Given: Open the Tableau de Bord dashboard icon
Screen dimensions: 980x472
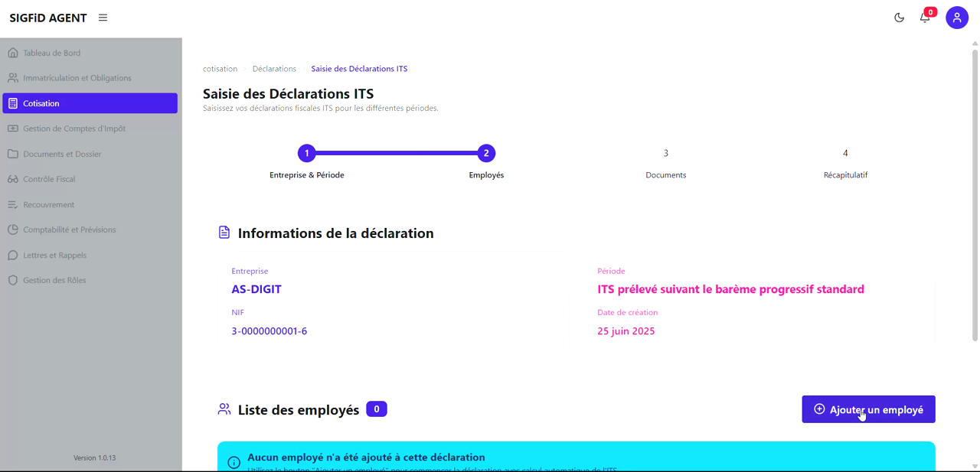Looking at the screenshot, I should [13, 52].
